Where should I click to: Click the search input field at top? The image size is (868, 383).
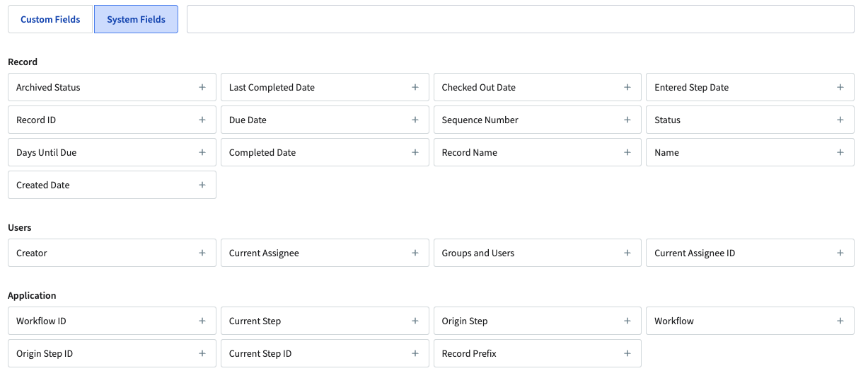coord(520,20)
